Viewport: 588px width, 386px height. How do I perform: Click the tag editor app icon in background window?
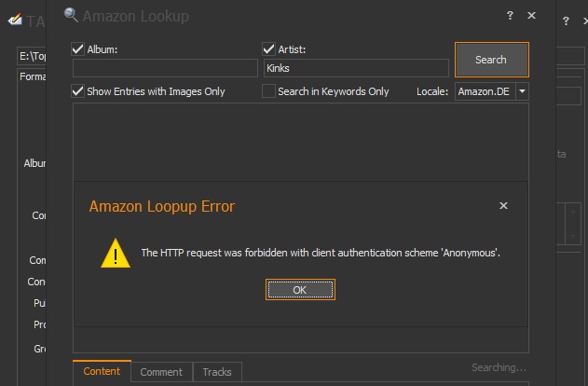[13, 21]
